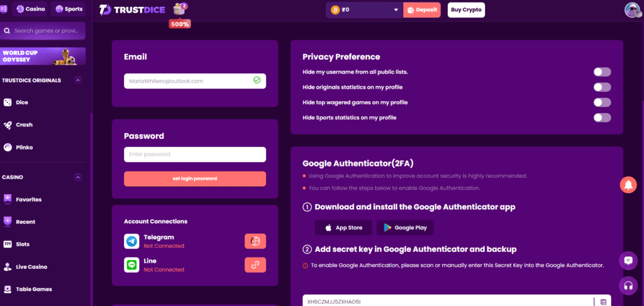644x306 pixels.
Task: Click the TrustDice logo
Action: [x=132, y=9]
